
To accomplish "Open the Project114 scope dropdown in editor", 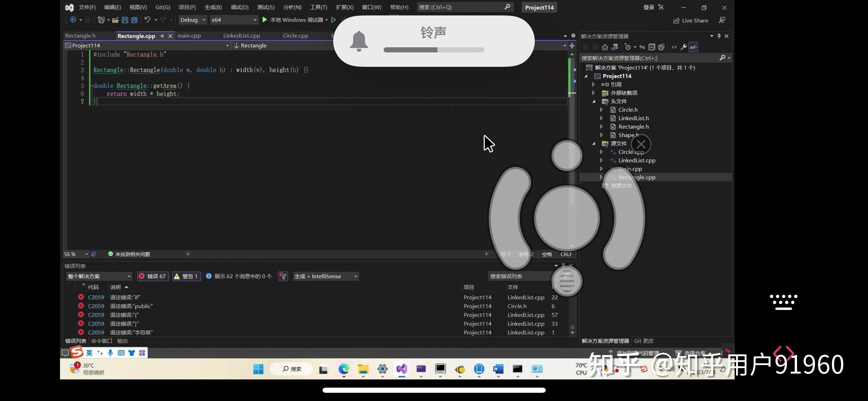I will (x=147, y=46).
